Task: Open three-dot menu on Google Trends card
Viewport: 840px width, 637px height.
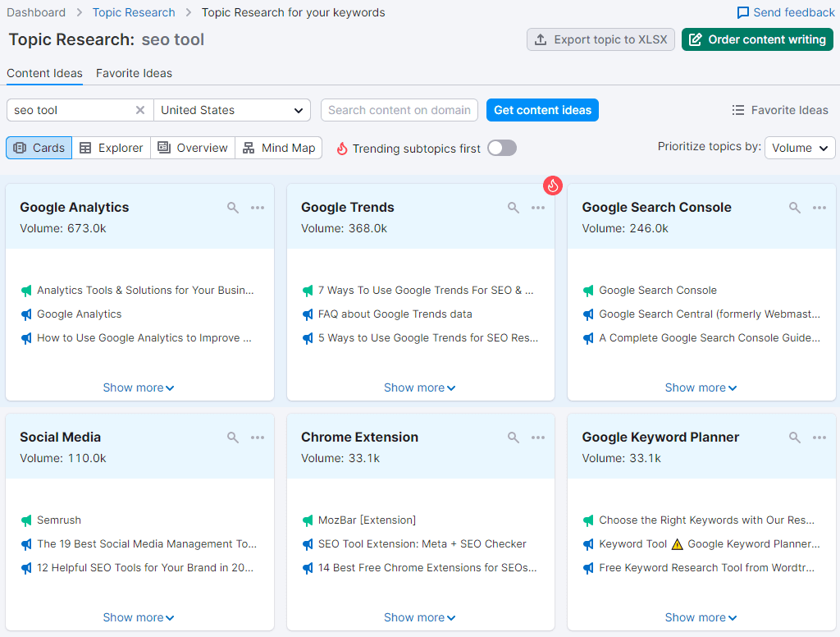Action: tap(538, 208)
